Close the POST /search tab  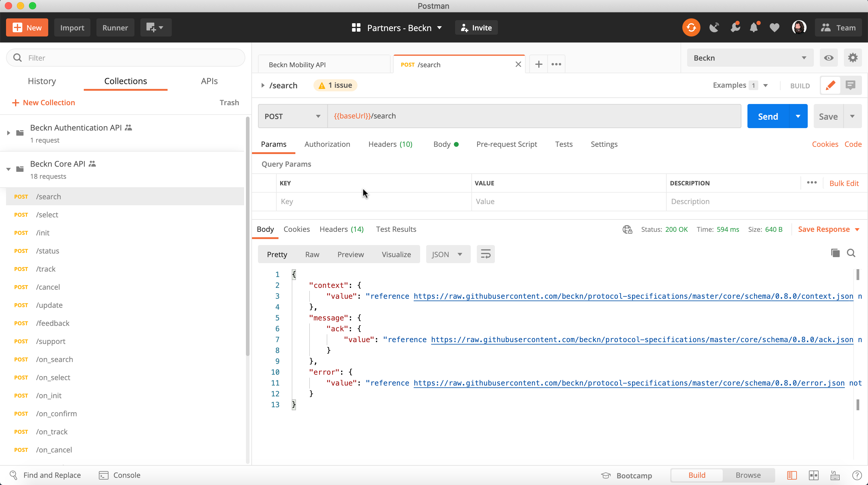(x=518, y=64)
